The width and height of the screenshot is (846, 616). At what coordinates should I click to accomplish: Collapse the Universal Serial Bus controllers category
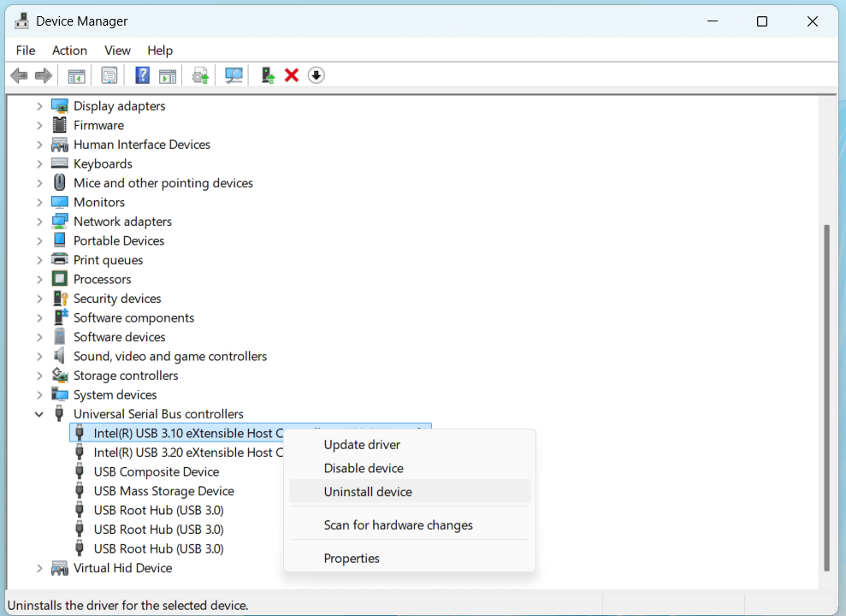click(x=39, y=413)
